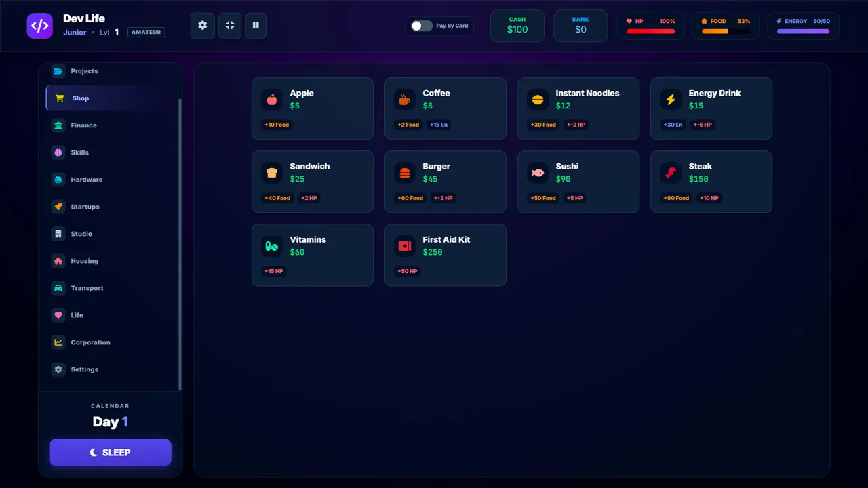Screen dimensions: 868x488
Task: Select the Finance menu label
Action: [83, 125]
